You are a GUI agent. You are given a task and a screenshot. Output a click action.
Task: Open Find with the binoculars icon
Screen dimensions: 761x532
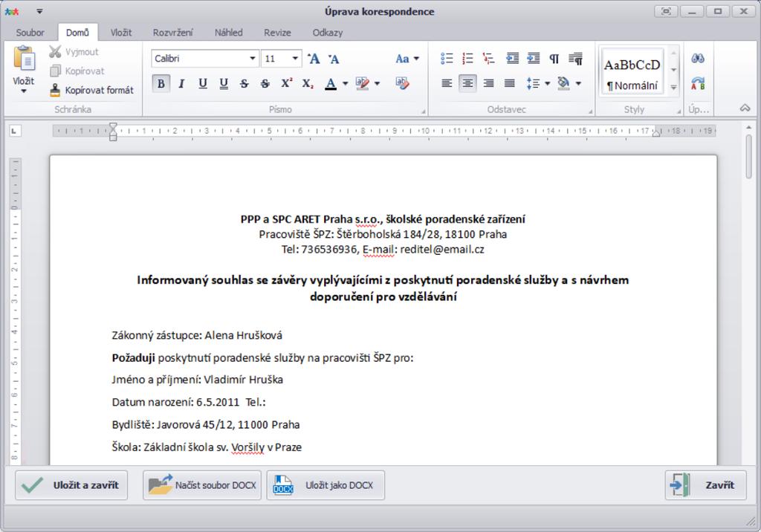pyautogui.click(x=698, y=58)
